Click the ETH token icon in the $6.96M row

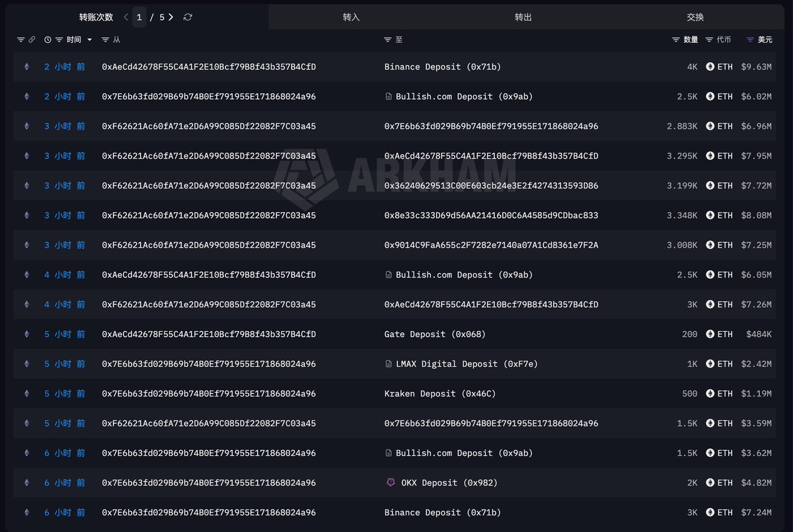(710, 126)
